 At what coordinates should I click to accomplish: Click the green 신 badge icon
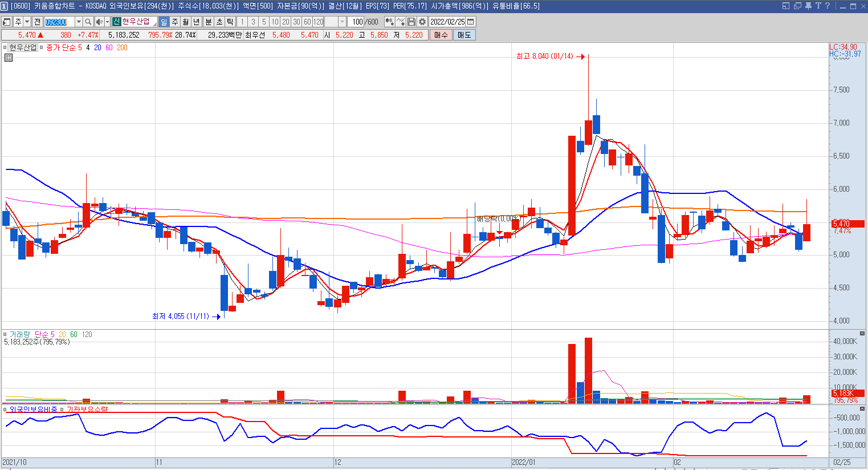116,22
